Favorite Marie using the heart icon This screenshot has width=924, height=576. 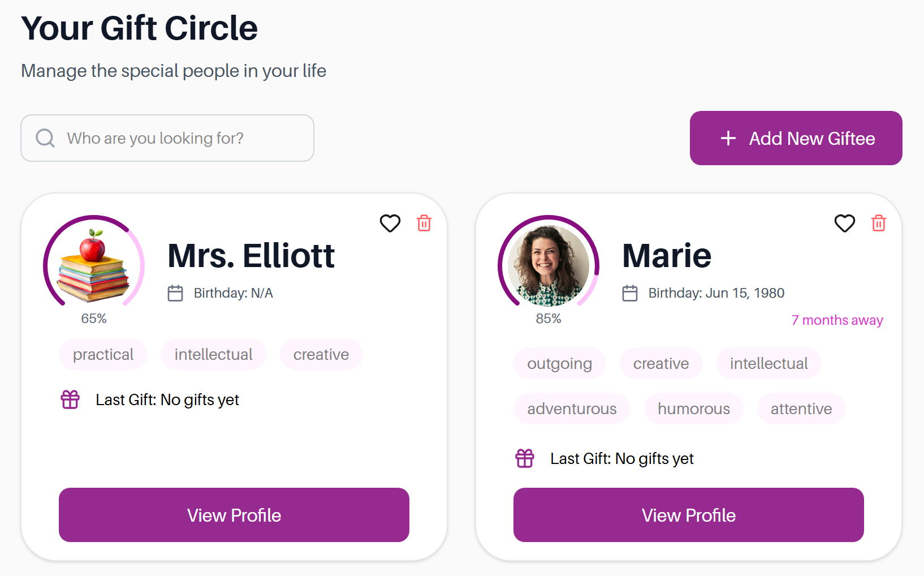click(844, 223)
